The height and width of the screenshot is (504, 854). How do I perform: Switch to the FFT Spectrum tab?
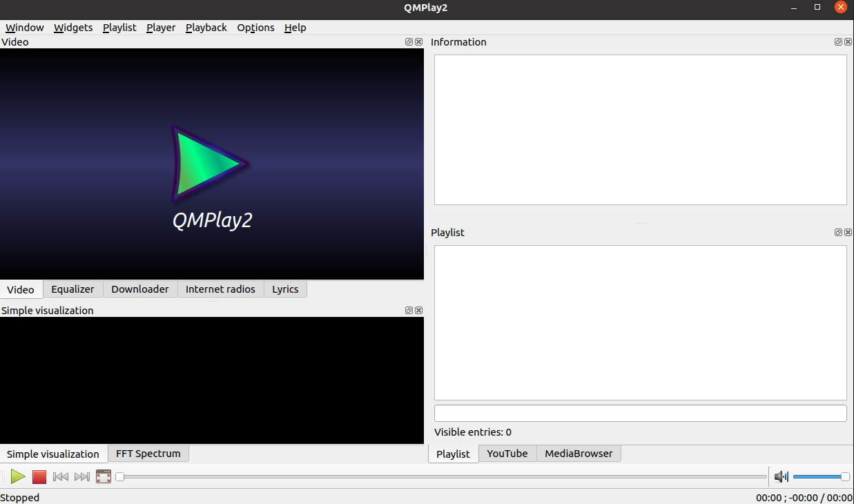pos(148,454)
